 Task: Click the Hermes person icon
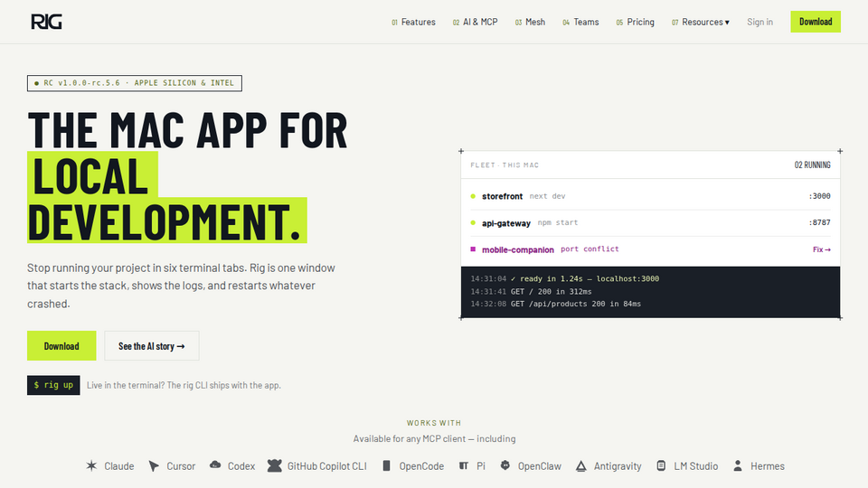[x=738, y=466]
